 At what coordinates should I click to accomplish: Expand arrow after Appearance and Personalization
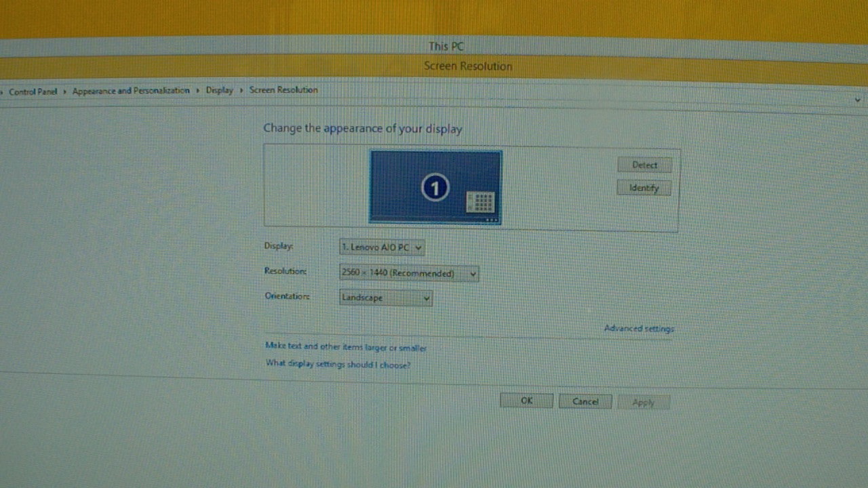click(198, 90)
